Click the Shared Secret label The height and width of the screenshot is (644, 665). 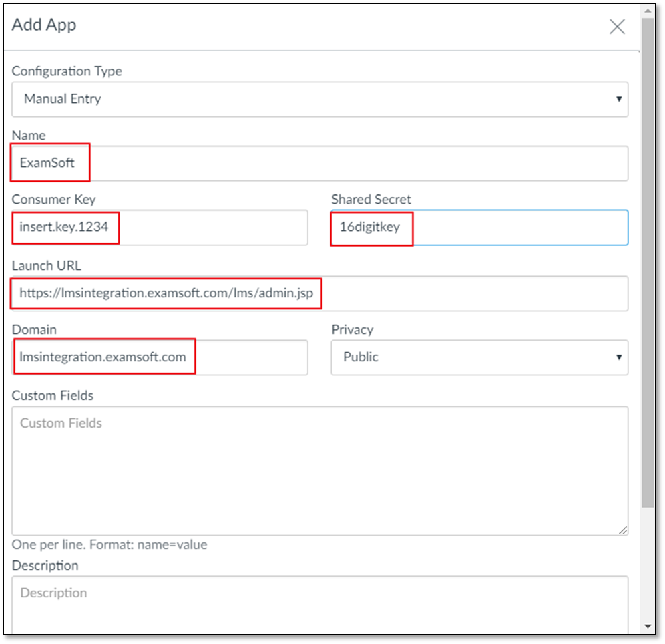371,199
